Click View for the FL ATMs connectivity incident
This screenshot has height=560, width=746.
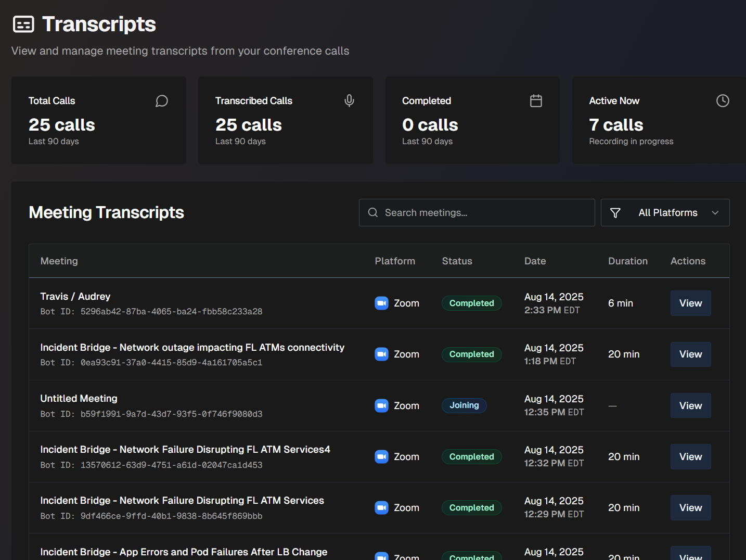click(x=690, y=354)
